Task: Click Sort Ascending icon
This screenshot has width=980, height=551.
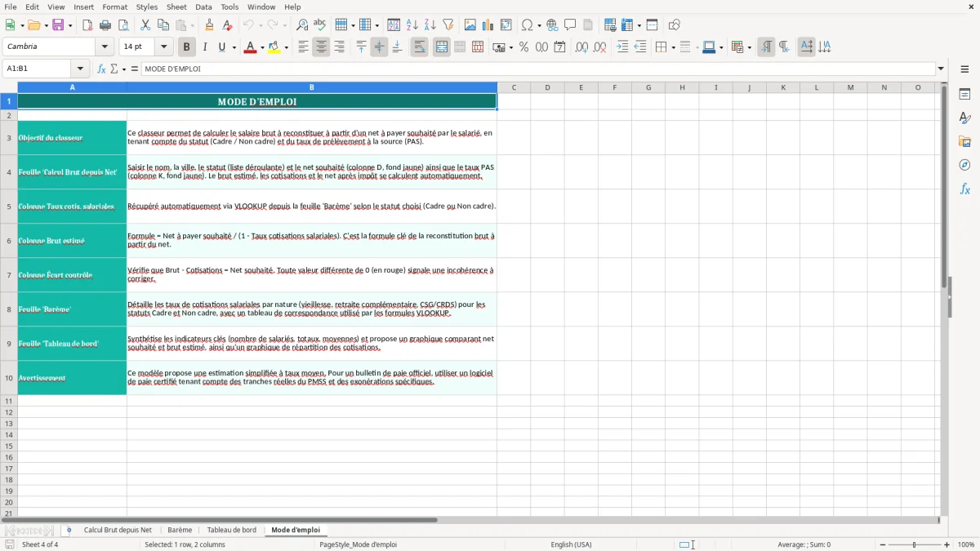Action: (412, 25)
